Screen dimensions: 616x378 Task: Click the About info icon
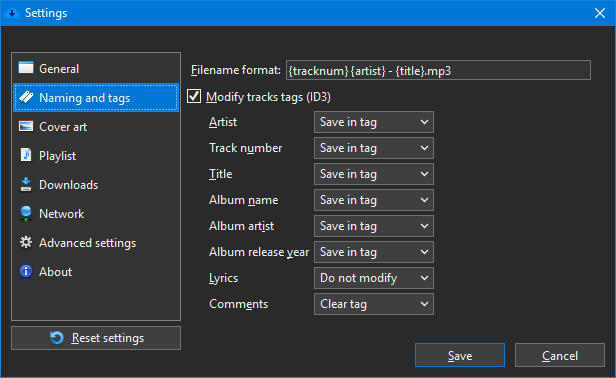pyautogui.click(x=26, y=272)
